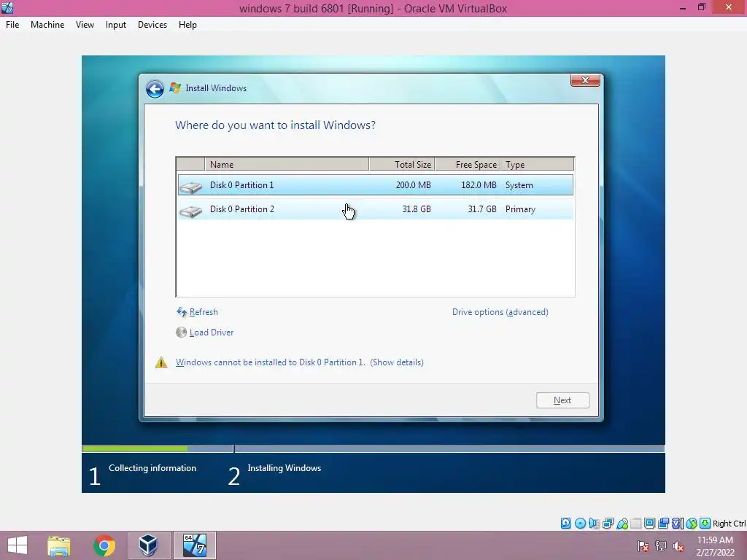Click the Load Driver link
Image resolution: width=747 pixels, height=560 pixels.
click(212, 332)
